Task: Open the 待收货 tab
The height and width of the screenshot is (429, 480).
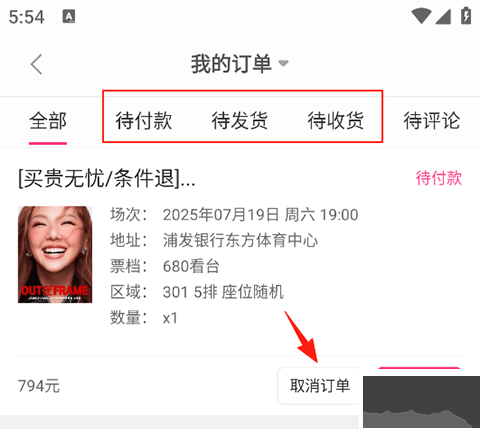Action: [x=336, y=121]
